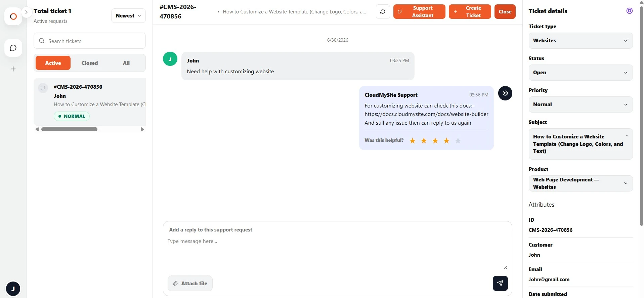This screenshot has width=644, height=298.
Task: Open the Priority dropdown showing Normal
Action: [580, 104]
